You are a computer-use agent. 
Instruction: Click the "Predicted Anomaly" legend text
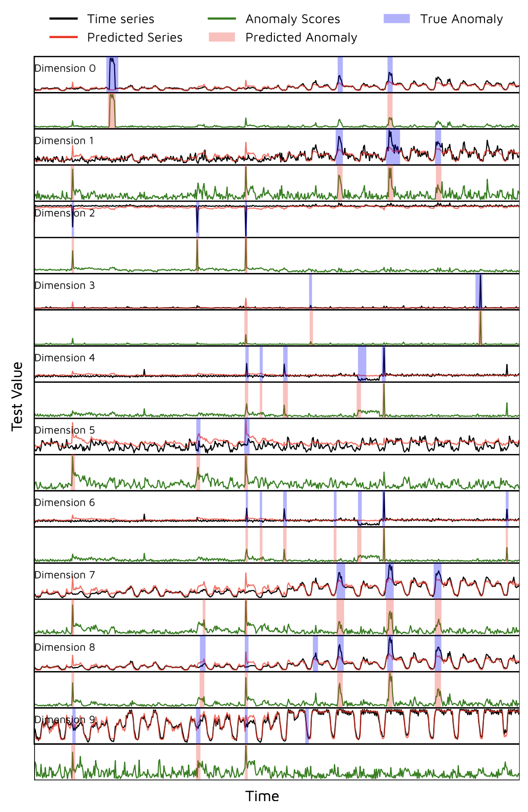click(x=301, y=37)
